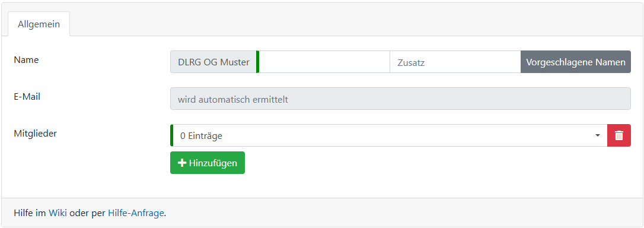Select the disabled E-Mail field
Viewport: 644px width, 228px height.
(x=400, y=99)
